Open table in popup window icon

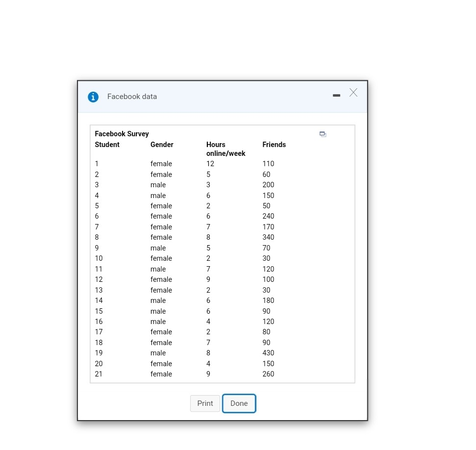tap(323, 134)
